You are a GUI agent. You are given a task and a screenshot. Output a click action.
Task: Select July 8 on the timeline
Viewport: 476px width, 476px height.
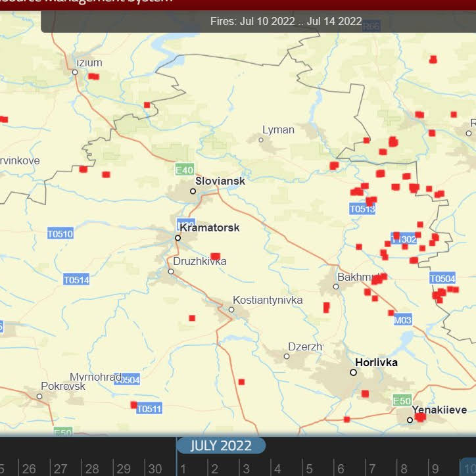[x=404, y=468]
